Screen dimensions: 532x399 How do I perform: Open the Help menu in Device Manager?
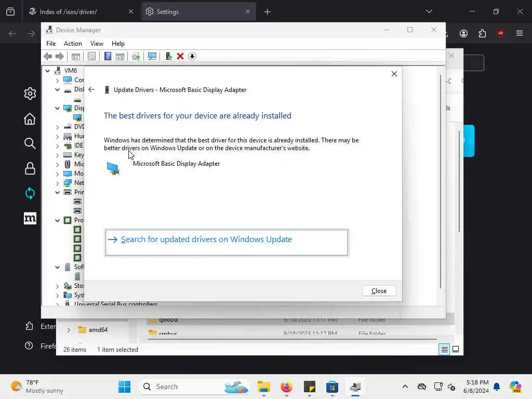[x=118, y=44]
